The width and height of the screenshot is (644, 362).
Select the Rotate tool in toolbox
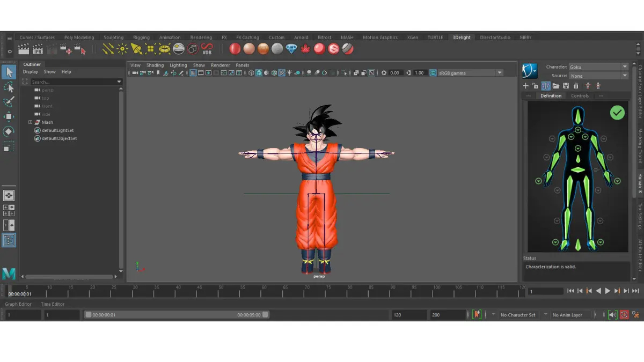click(9, 131)
